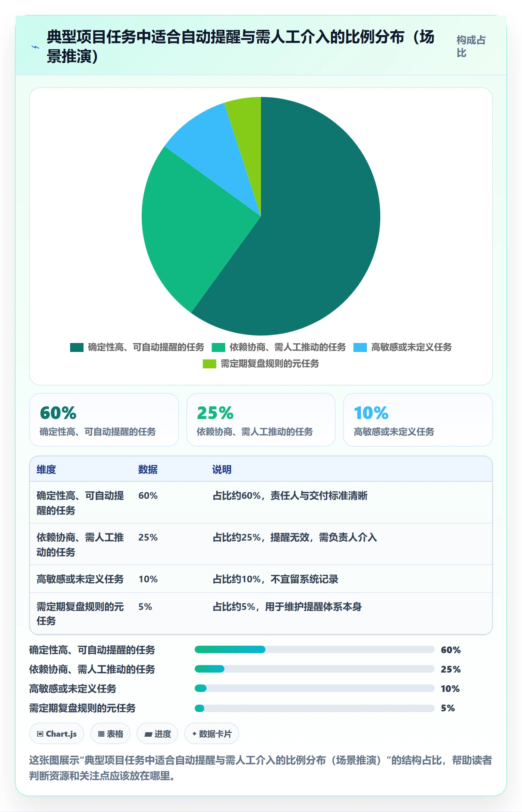The image size is (522, 812).
Task: Click the 60% progress bar
Action: (315, 650)
